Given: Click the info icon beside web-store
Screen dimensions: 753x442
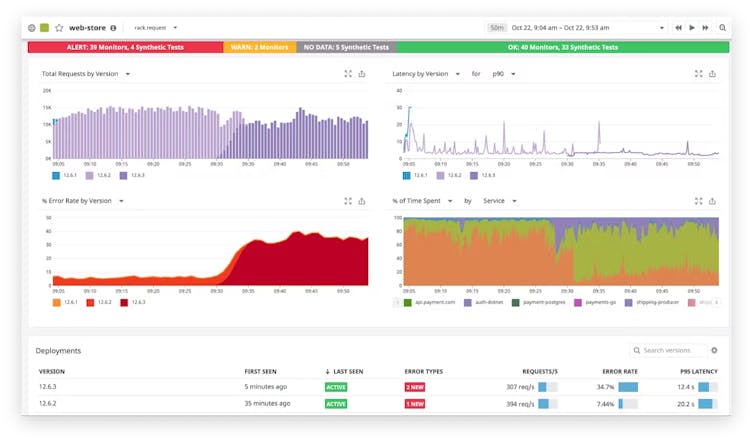Looking at the screenshot, I should [x=113, y=28].
